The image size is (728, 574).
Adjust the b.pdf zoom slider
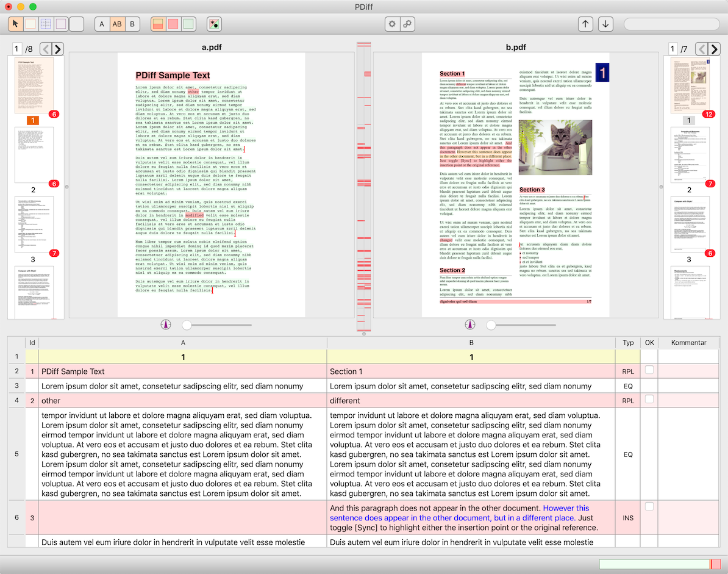click(521, 325)
